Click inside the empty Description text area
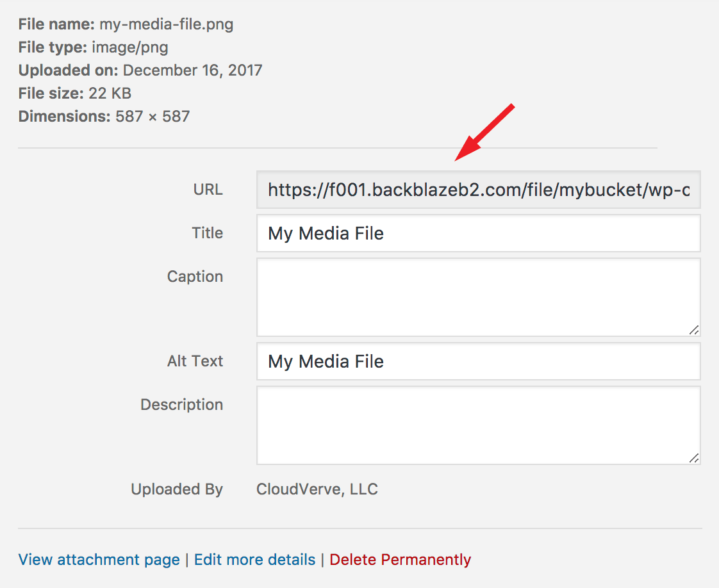The height and width of the screenshot is (588, 719). [478, 425]
